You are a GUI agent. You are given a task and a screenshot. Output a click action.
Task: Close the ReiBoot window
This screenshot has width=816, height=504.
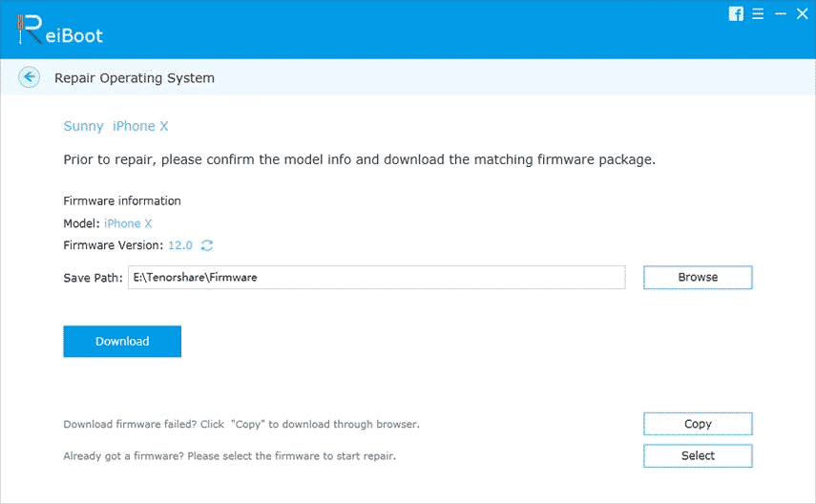[x=802, y=13]
